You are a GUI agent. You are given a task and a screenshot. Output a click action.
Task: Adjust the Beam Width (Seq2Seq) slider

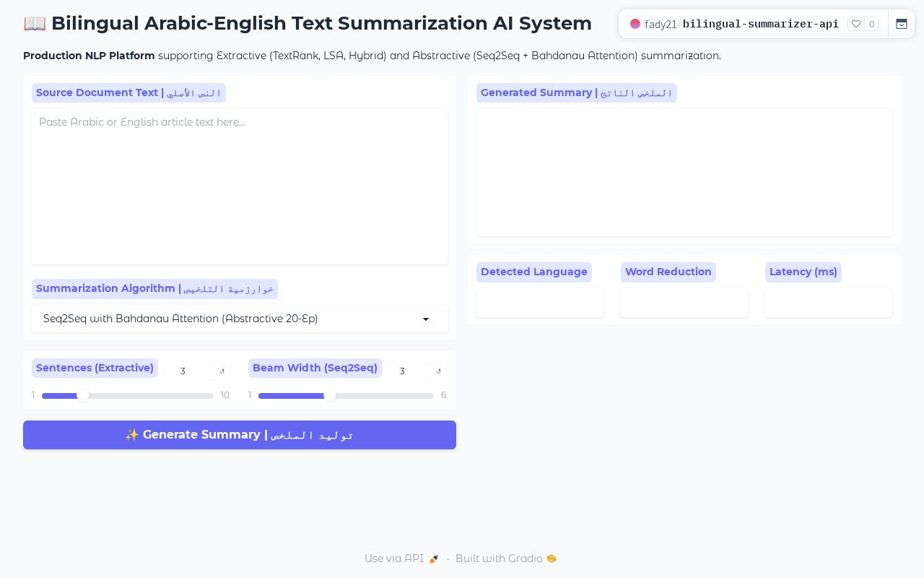tap(346, 395)
